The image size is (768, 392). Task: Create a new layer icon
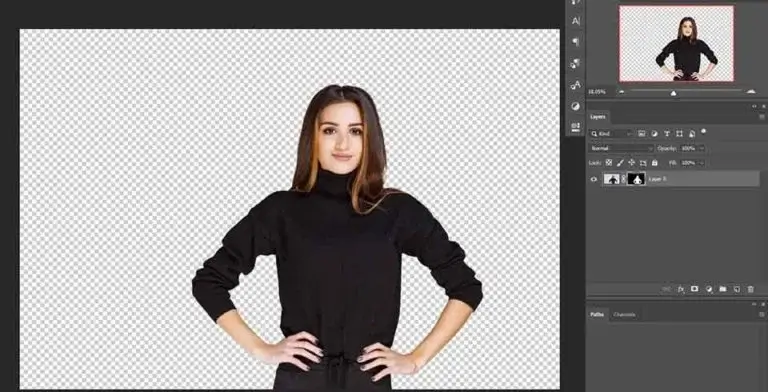pos(736,289)
